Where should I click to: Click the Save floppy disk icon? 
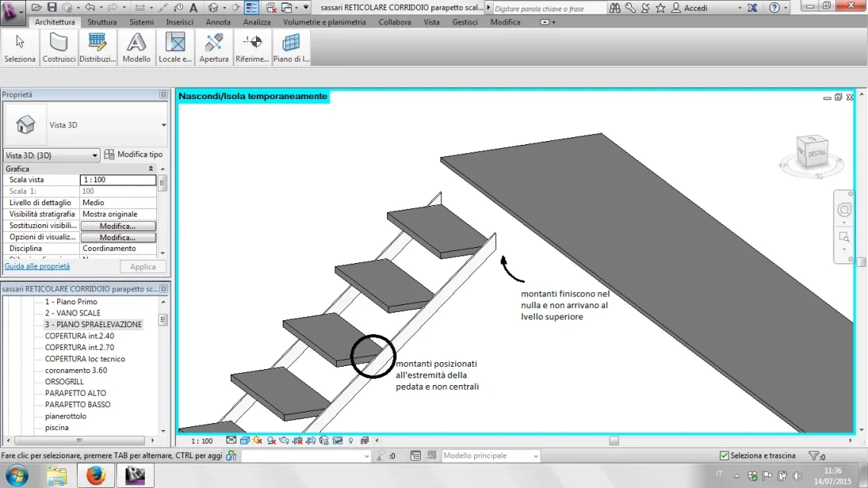(x=52, y=7)
